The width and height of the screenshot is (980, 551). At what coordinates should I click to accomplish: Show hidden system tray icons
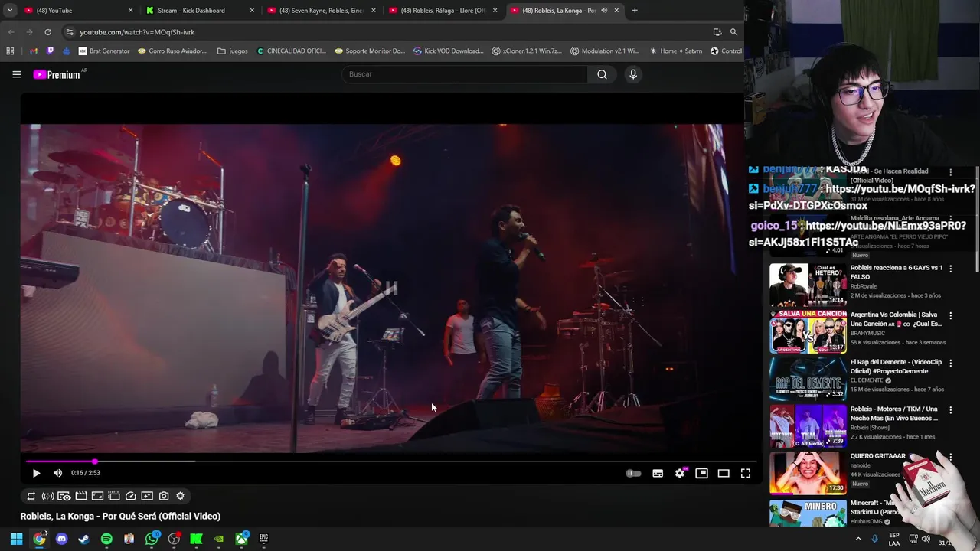[857, 539]
